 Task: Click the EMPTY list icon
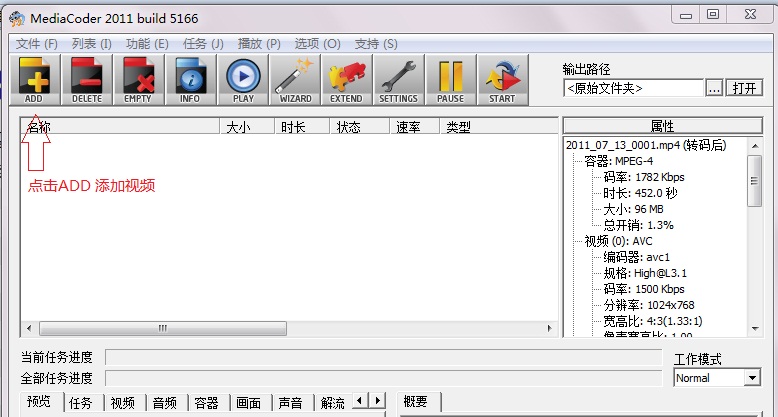point(138,80)
